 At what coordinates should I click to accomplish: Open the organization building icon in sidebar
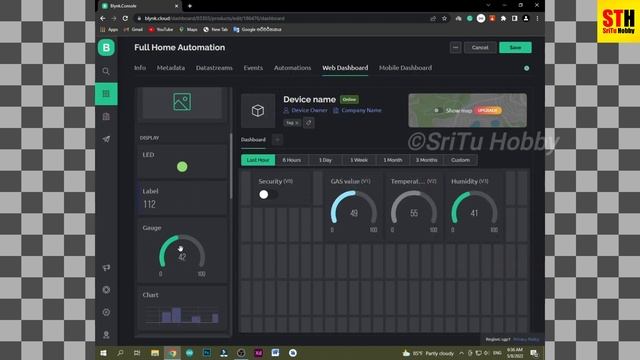click(x=106, y=117)
